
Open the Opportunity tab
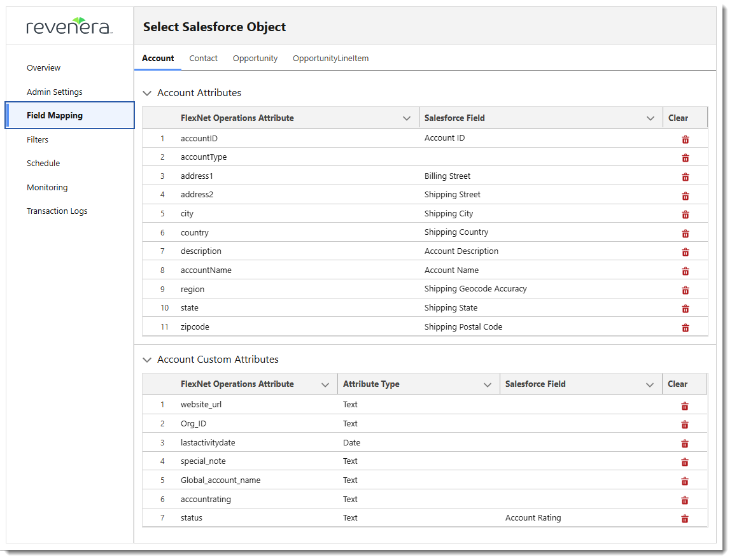255,59
